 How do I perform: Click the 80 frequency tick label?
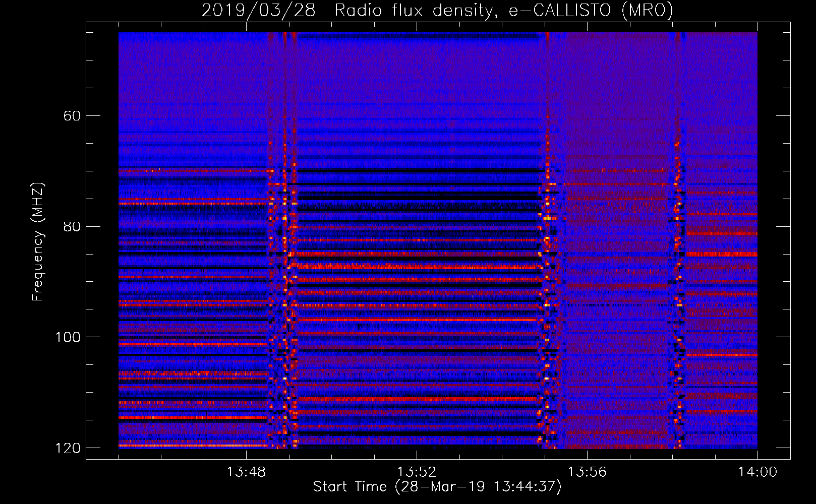click(72, 226)
